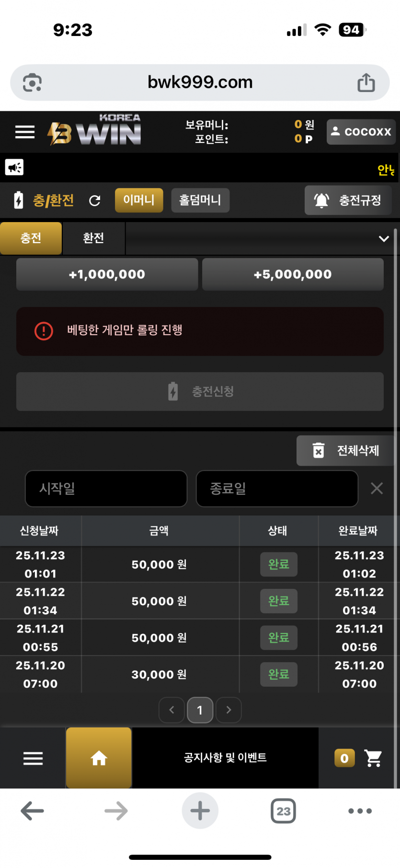
Task: Tap the camera scan icon in the address bar
Action: pos(33,82)
